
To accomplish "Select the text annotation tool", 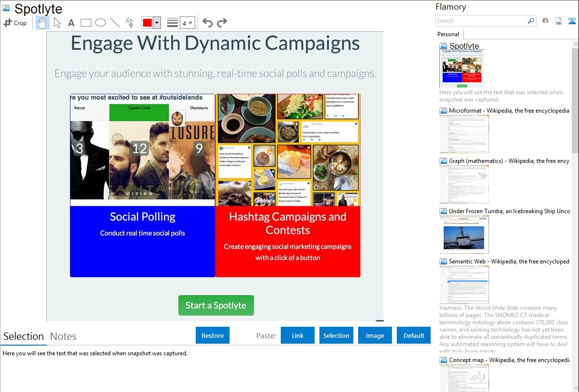I will coord(71,23).
